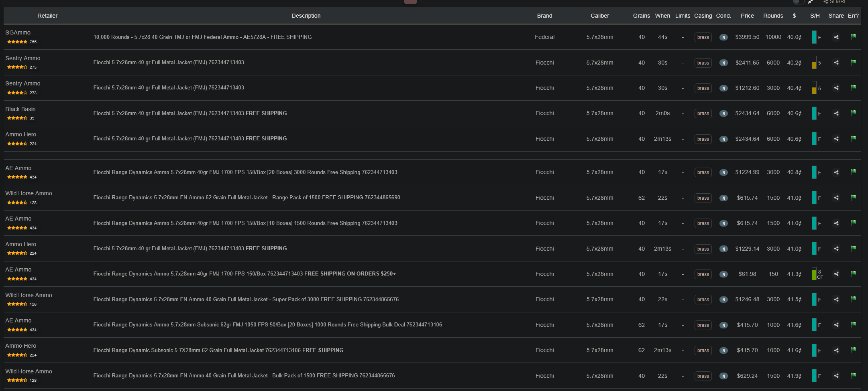Click the Limits column header
This screenshot has width=868, height=391.
[x=683, y=16]
